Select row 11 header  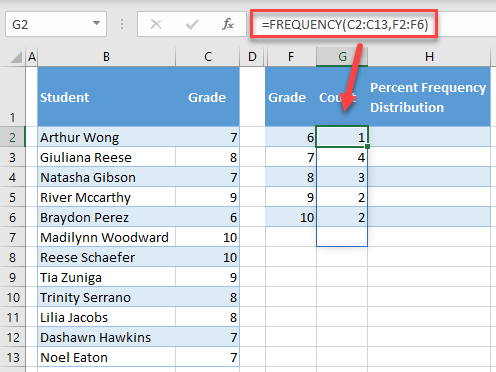12,317
